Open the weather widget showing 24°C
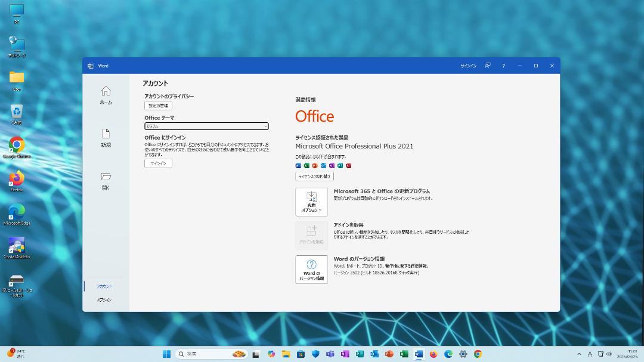The height and width of the screenshot is (362, 644). coord(17,354)
